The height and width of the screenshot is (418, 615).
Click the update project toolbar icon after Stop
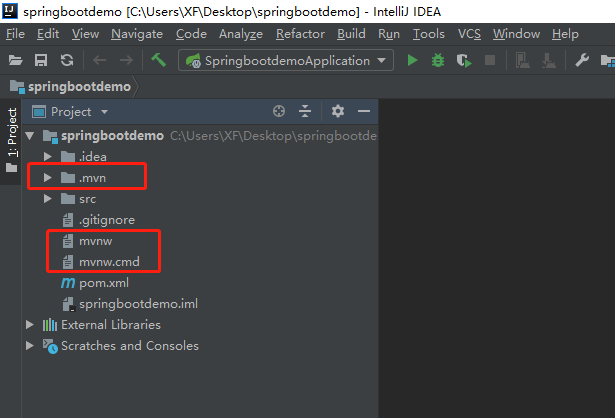point(523,61)
